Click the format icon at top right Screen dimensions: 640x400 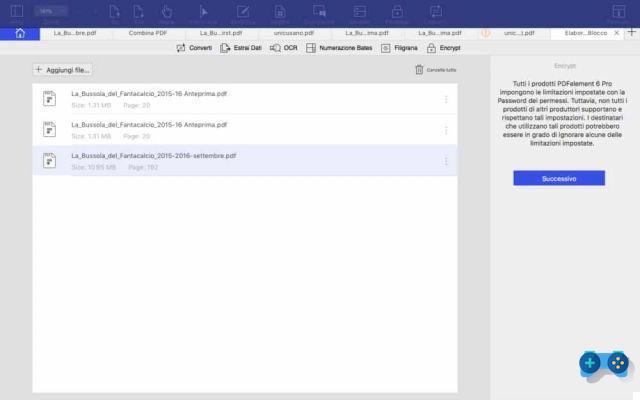coord(619,11)
